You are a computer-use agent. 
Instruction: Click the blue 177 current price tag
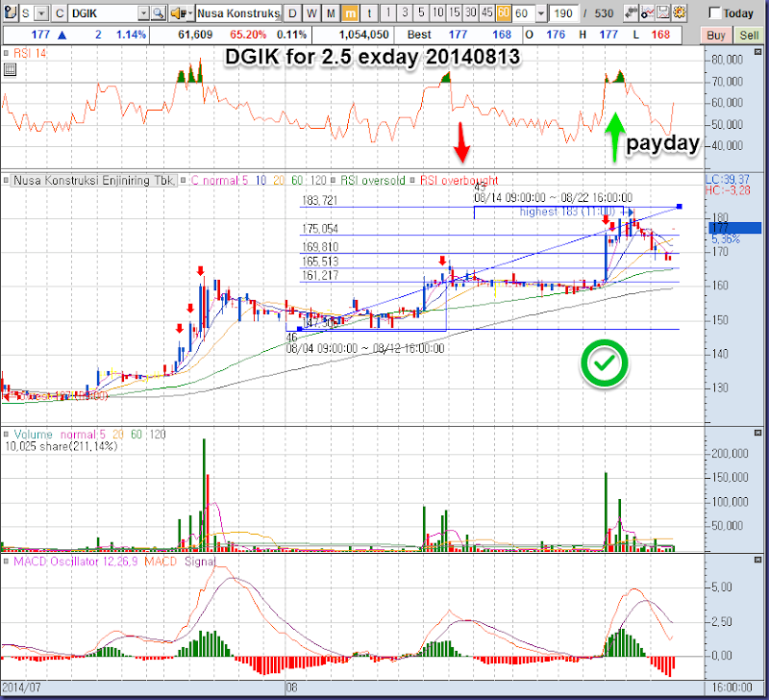point(734,228)
